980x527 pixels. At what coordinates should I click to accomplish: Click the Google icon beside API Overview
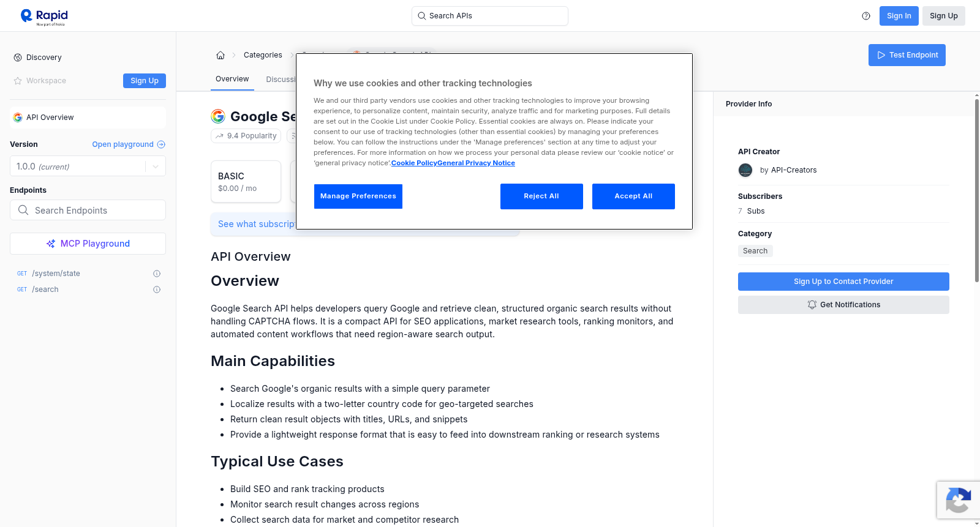[18, 118]
